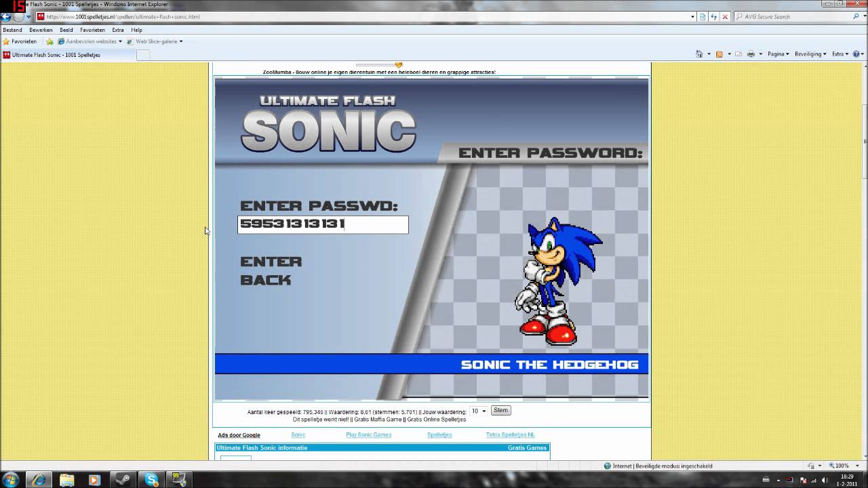Image resolution: width=868 pixels, height=488 pixels.
Task: Open the Bewerken menu
Action: click(x=41, y=30)
